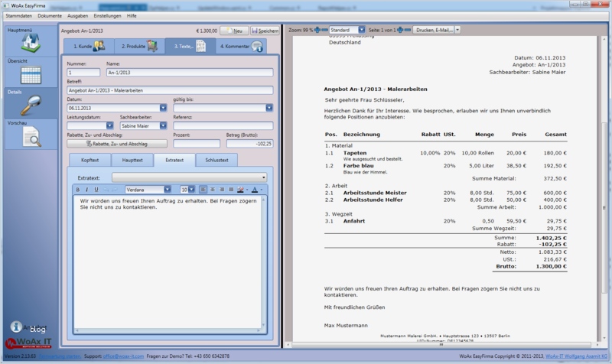Toggle bold formatting in text editor
The height and width of the screenshot is (364, 612).
click(x=77, y=189)
